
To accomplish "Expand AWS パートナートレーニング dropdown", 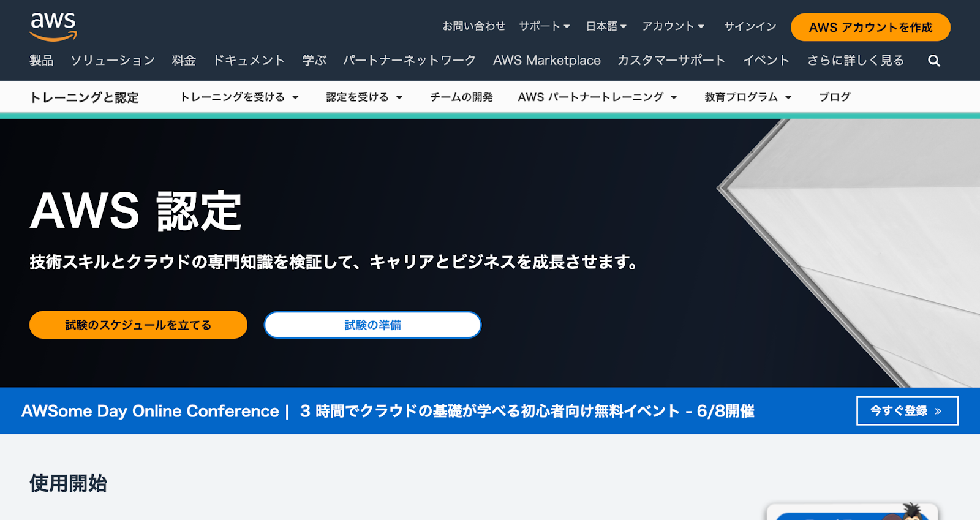I will (597, 97).
